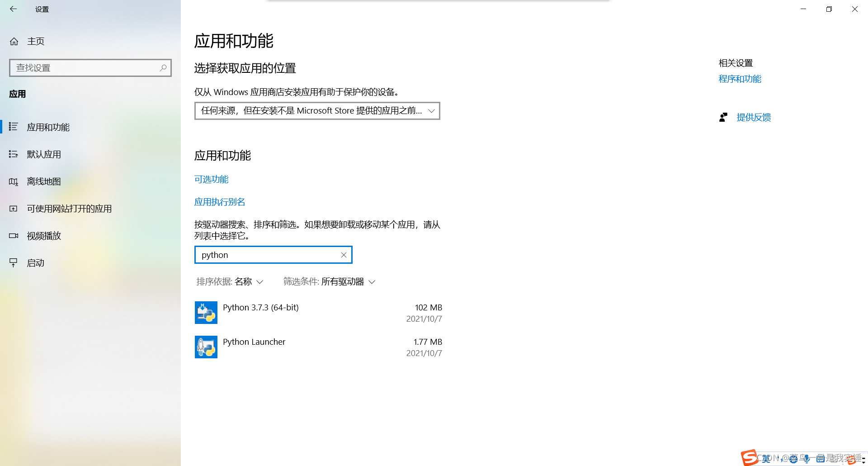Open 程序和功能 under 相关设置
The image size is (868, 466).
pyautogui.click(x=740, y=79)
